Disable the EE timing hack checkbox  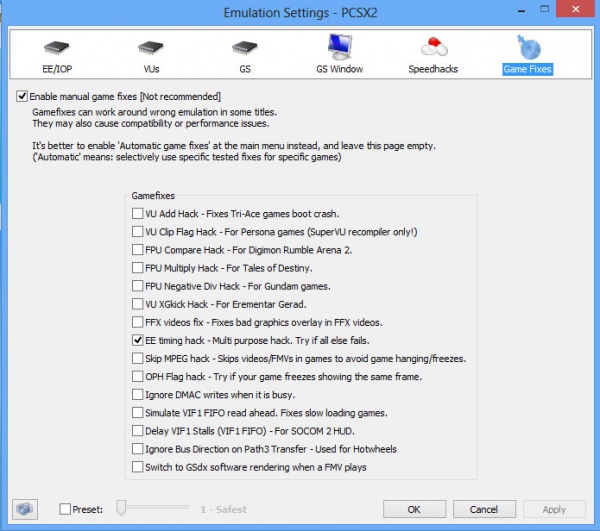(x=137, y=340)
